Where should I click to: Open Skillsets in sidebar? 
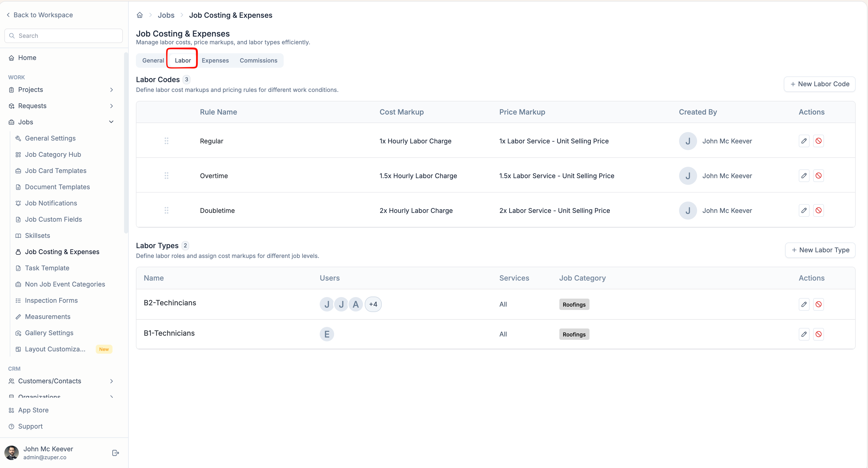(37, 236)
